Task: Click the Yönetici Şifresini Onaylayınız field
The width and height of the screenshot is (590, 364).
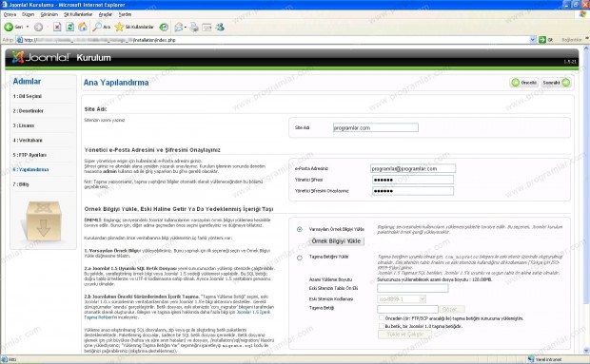Action: tap(413, 191)
